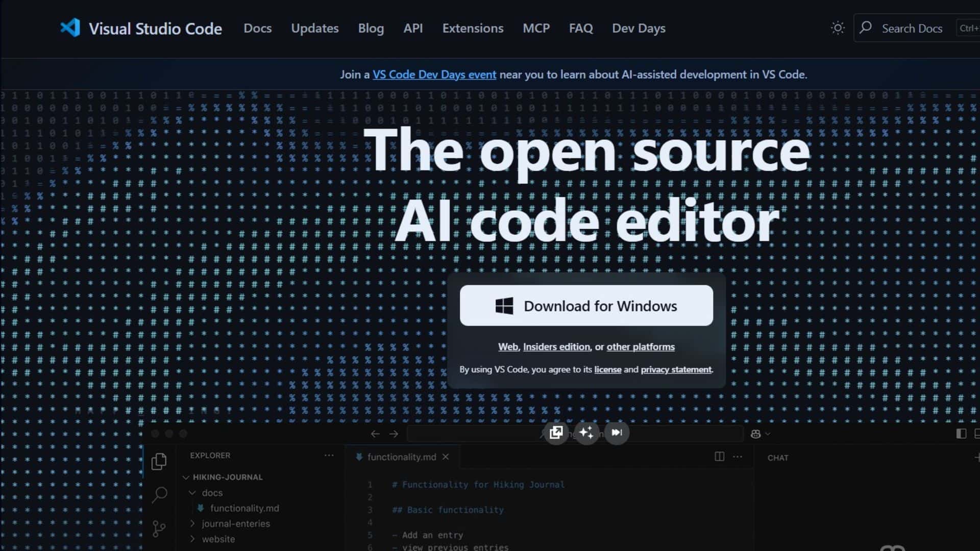The width and height of the screenshot is (980, 551).
Task: Go to Dev Days in the navbar
Action: tap(639, 28)
